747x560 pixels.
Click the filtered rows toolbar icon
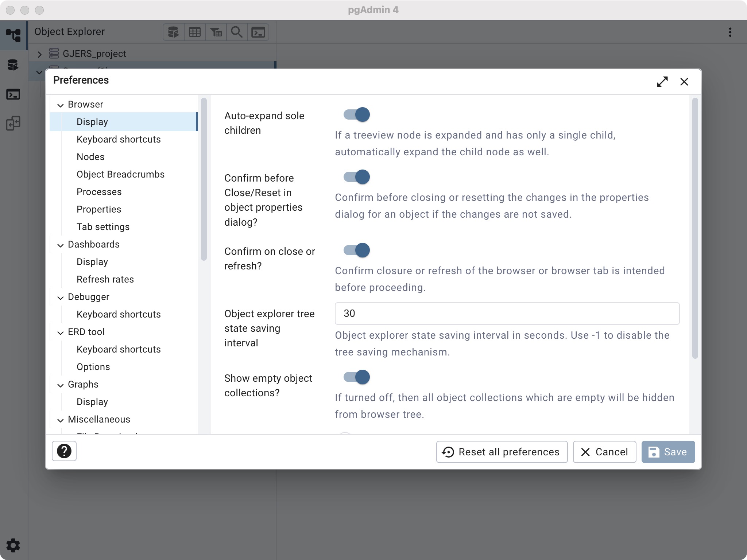[216, 32]
